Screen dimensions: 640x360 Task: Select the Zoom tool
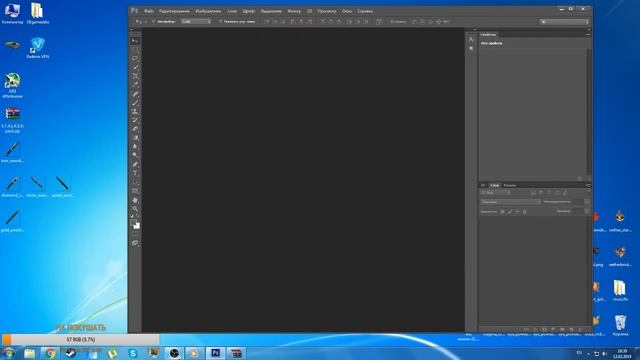pyautogui.click(x=135, y=209)
